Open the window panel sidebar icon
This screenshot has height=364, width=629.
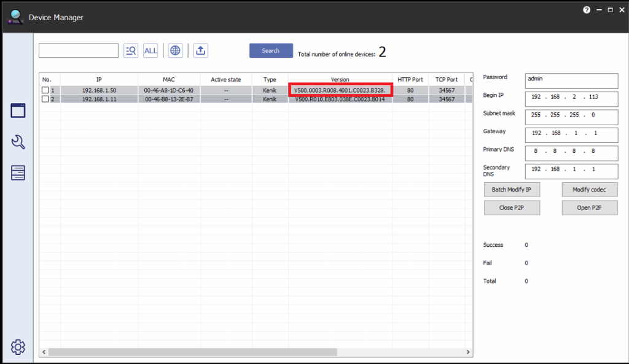(18, 110)
